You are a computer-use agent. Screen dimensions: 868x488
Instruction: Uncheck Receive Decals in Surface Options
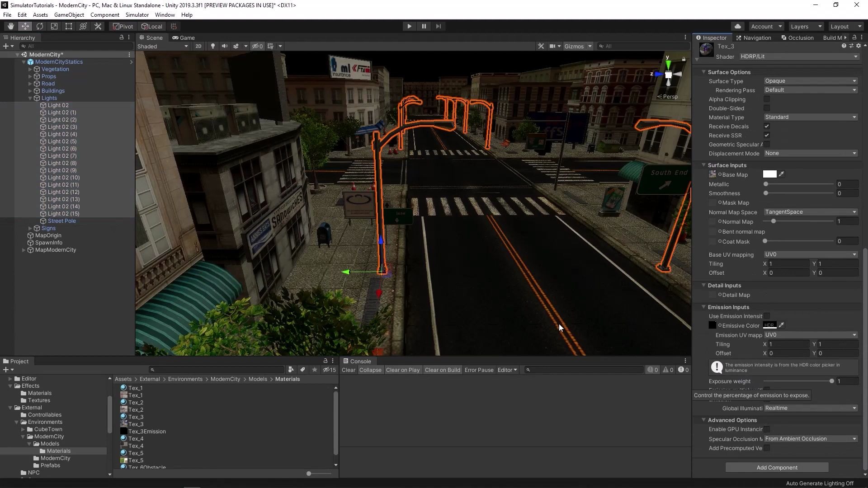pyautogui.click(x=767, y=127)
